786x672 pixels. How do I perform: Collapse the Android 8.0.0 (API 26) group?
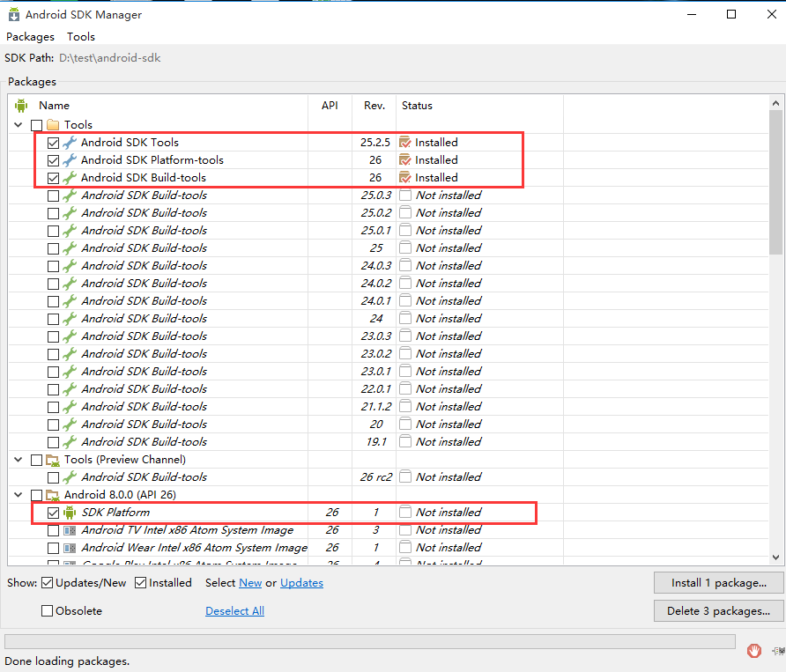click(x=19, y=495)
